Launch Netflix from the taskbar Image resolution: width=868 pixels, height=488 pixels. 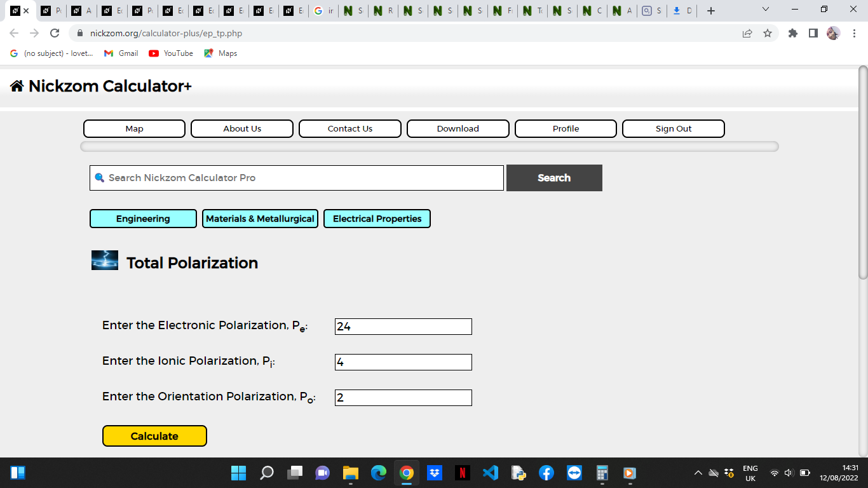click(463, 473)
